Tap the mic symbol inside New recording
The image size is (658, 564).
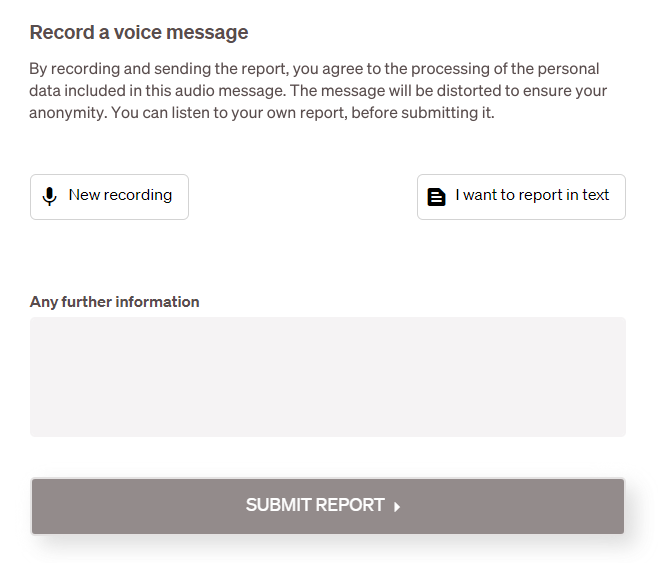coord(50,196)
